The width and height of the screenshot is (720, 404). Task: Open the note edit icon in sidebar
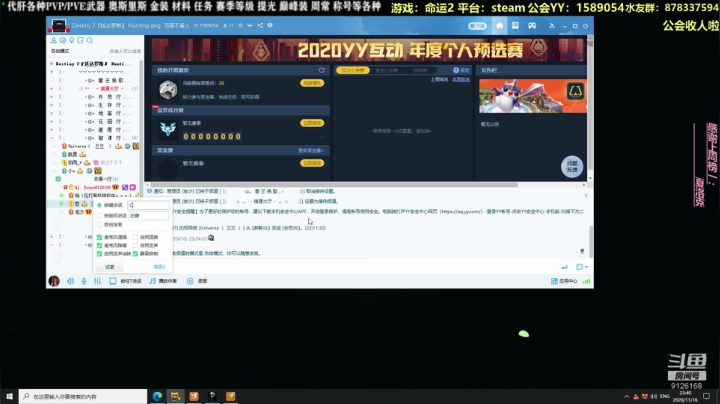pos(80,40)
